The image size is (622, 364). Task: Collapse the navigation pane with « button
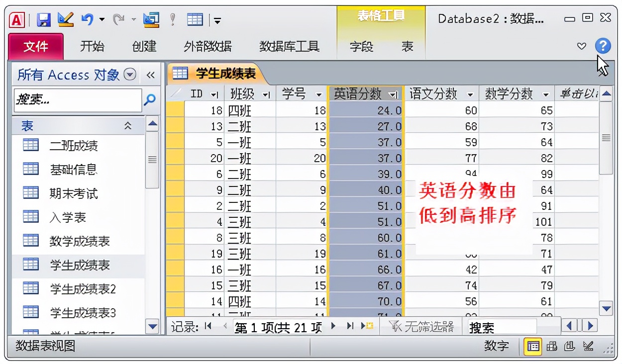[151, 75]
